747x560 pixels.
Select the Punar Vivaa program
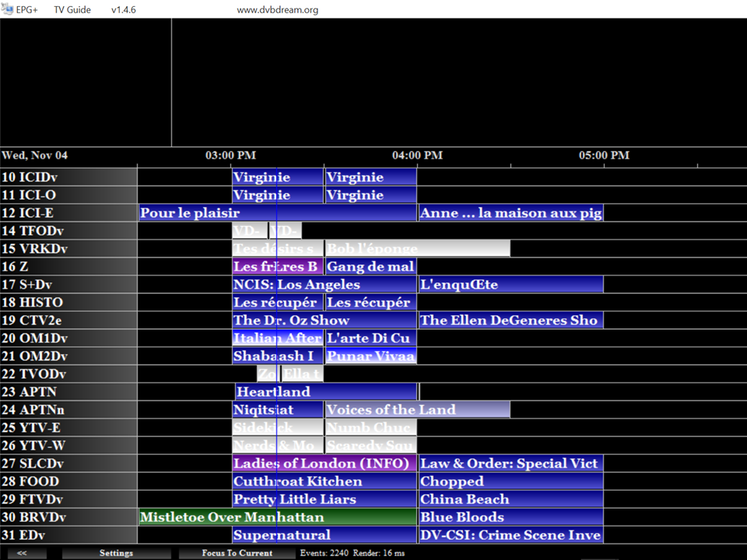[x=370, y=356]
